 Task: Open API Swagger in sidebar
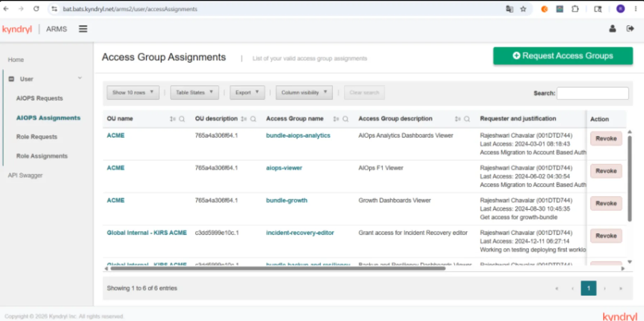coord(25,176)
